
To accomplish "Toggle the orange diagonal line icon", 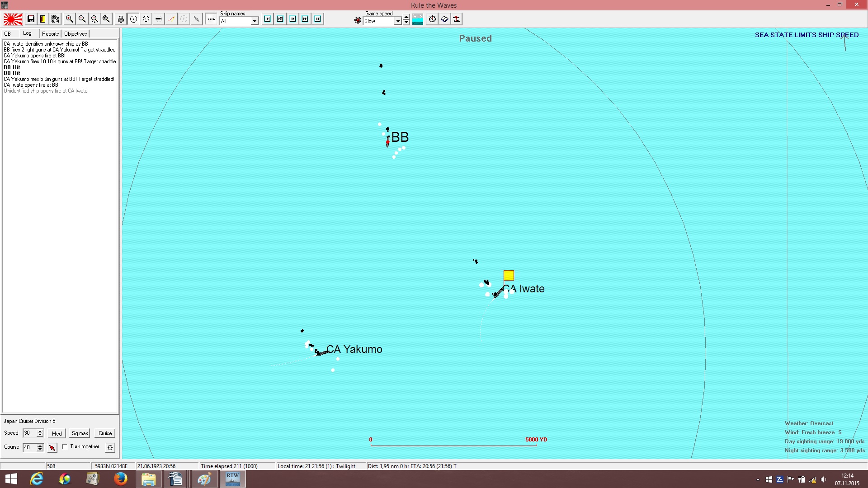I will [171, 19].
